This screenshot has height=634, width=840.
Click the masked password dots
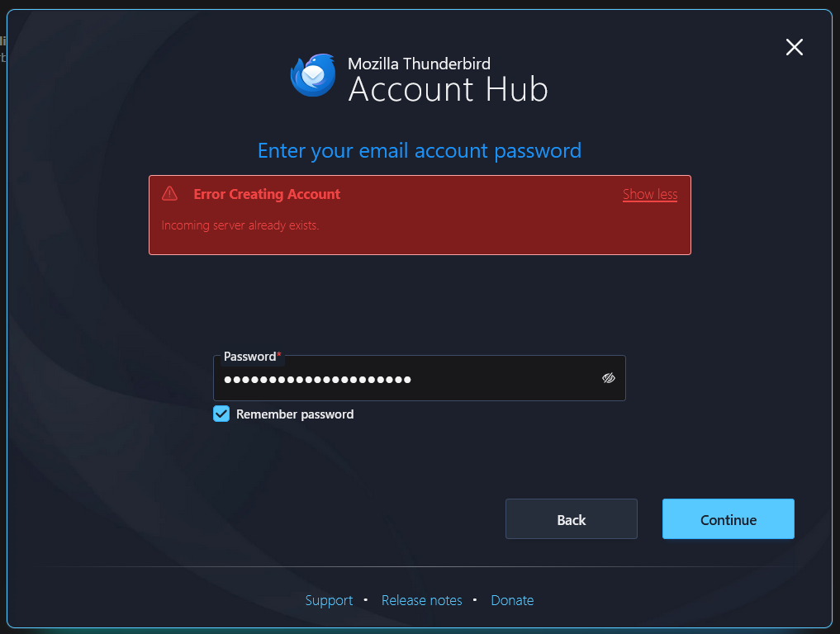point(317,380)
